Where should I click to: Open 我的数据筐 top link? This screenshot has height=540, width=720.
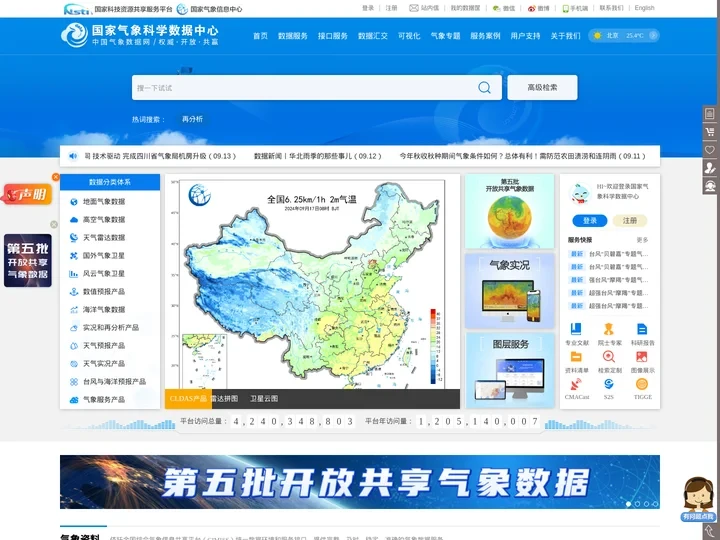(x=465, y=8)
